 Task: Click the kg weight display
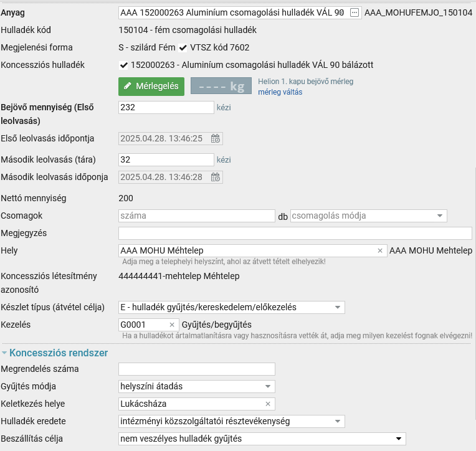pos(221,86)
